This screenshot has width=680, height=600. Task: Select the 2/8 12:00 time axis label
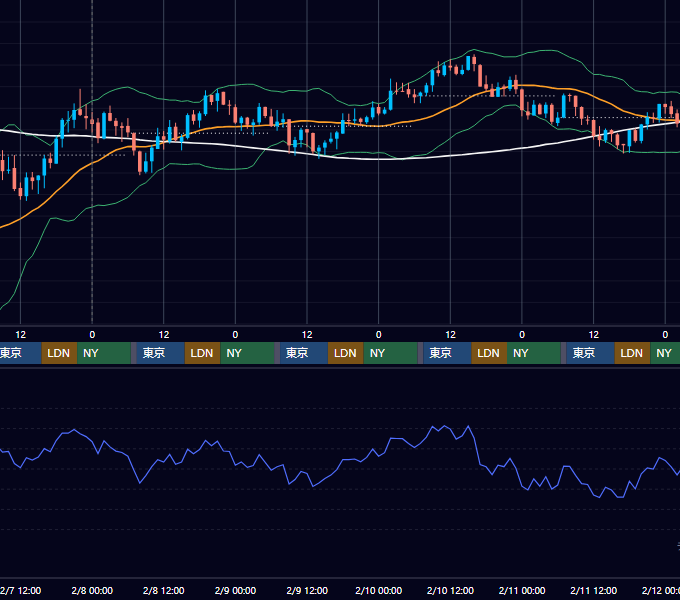(x=163, y=590)
